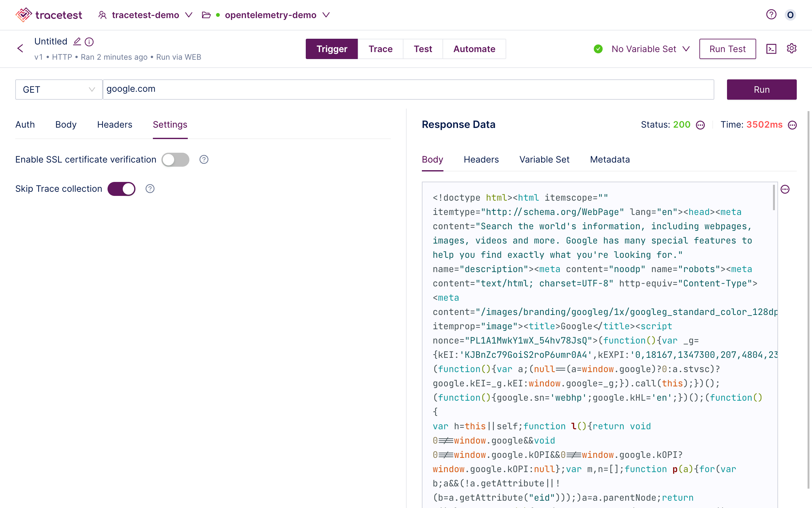Image resolution: width=812 pixels, height=508 pixels.
Task: Show test info next to Untitled
Action: tap(89, 42)
